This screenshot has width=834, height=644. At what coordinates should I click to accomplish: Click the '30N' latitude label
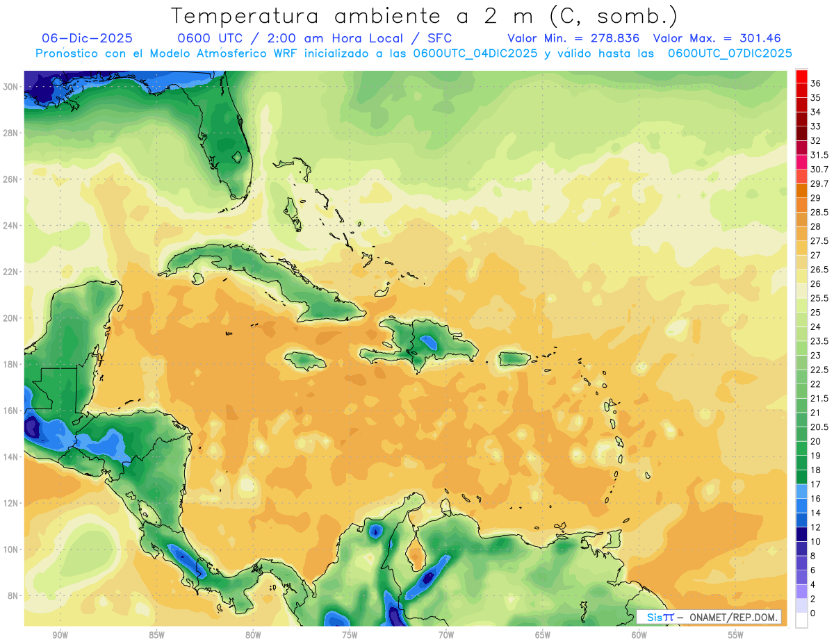[10, 87]
